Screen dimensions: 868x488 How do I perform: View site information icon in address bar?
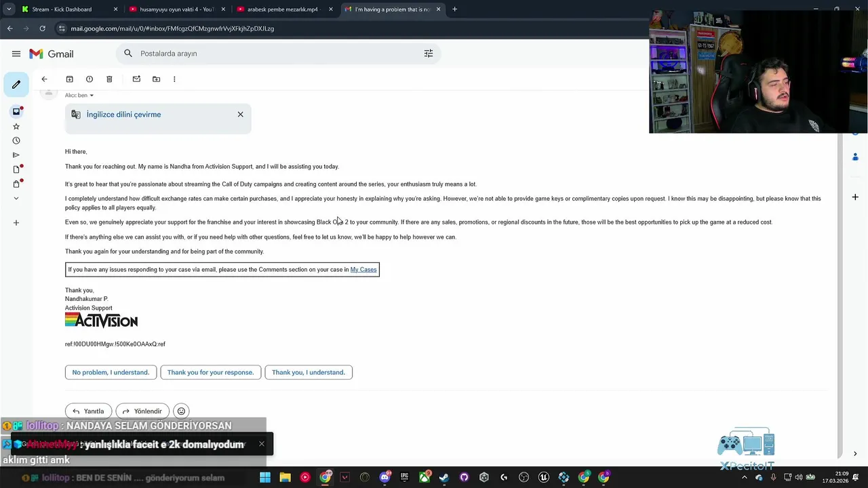tap(62, 28)
